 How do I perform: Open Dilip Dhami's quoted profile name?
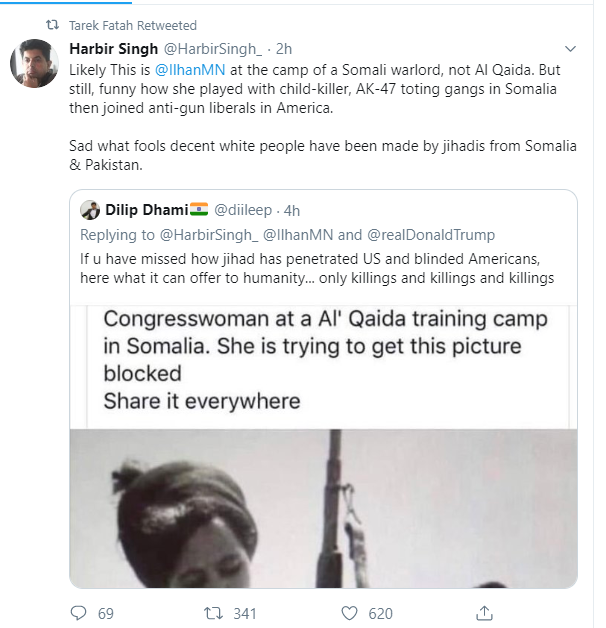tap(145, 210)
